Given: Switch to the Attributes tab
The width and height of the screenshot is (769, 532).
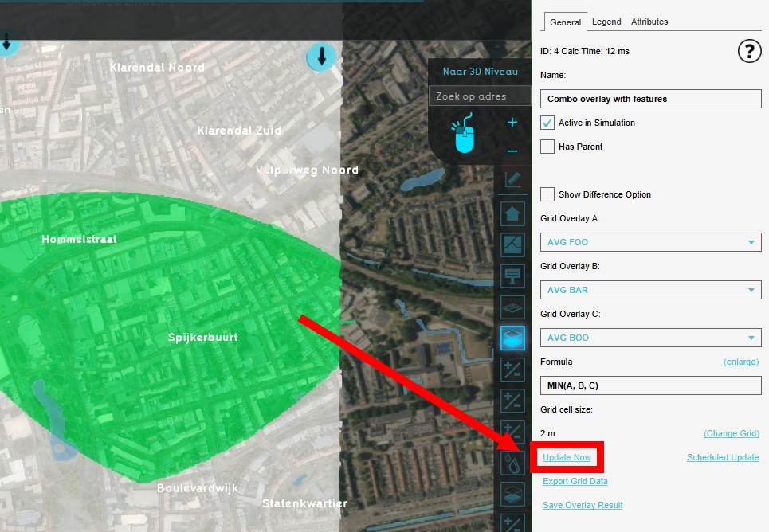Looking at the screenshot, I should click(649, 22).
